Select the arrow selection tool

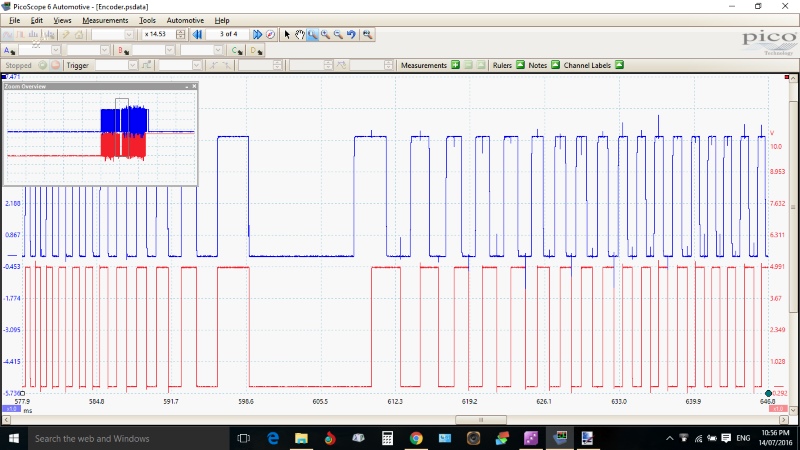pyautogui.click(x=287, y=34)
